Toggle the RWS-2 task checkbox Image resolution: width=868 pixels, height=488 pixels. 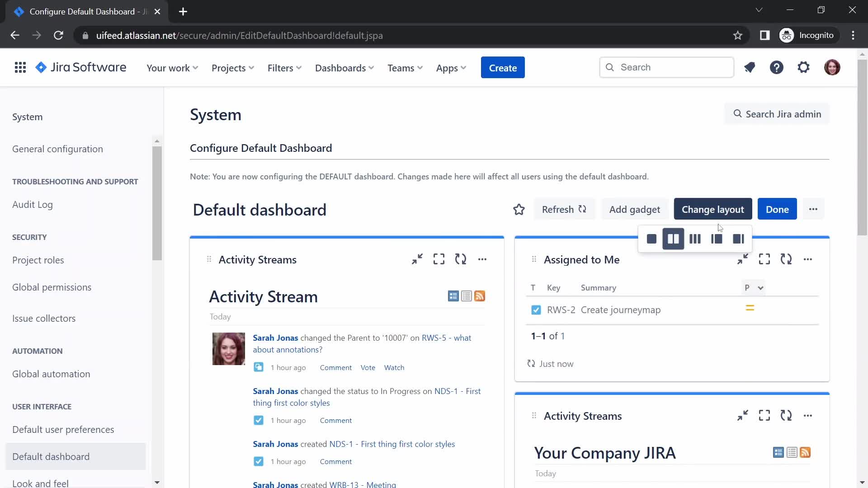535,309
